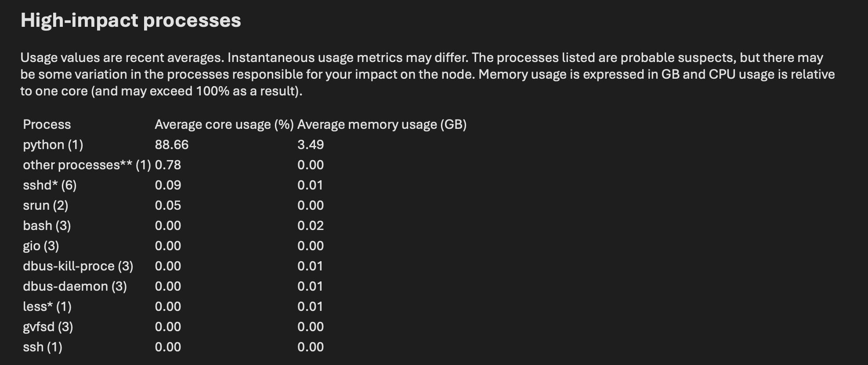Click the 0.09 core usage value
Screen dimensions: 868x365
pos(168,185)
